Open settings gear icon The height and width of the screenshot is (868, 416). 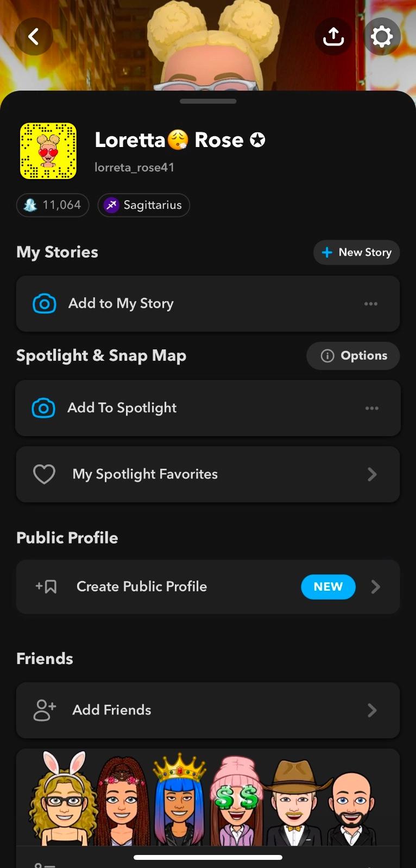382,37
